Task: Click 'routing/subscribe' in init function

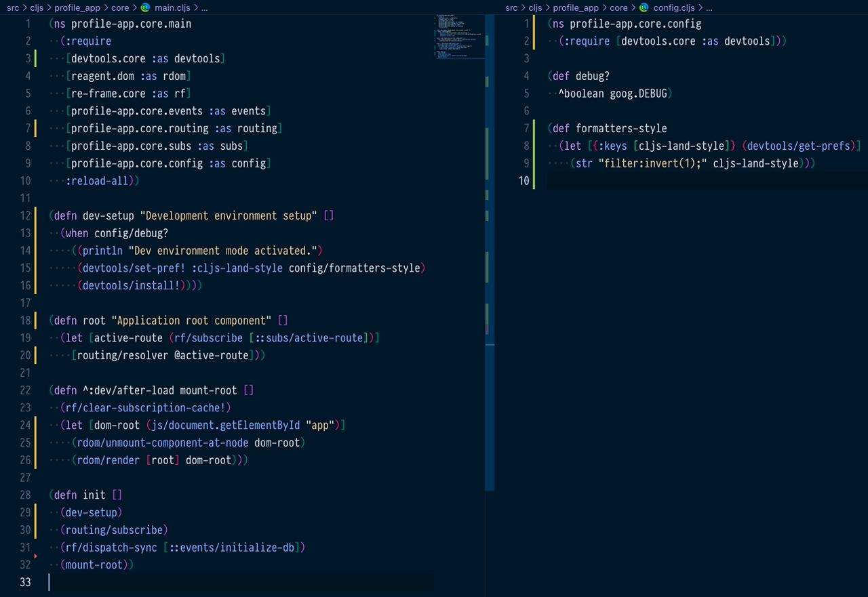Action: 114,530
